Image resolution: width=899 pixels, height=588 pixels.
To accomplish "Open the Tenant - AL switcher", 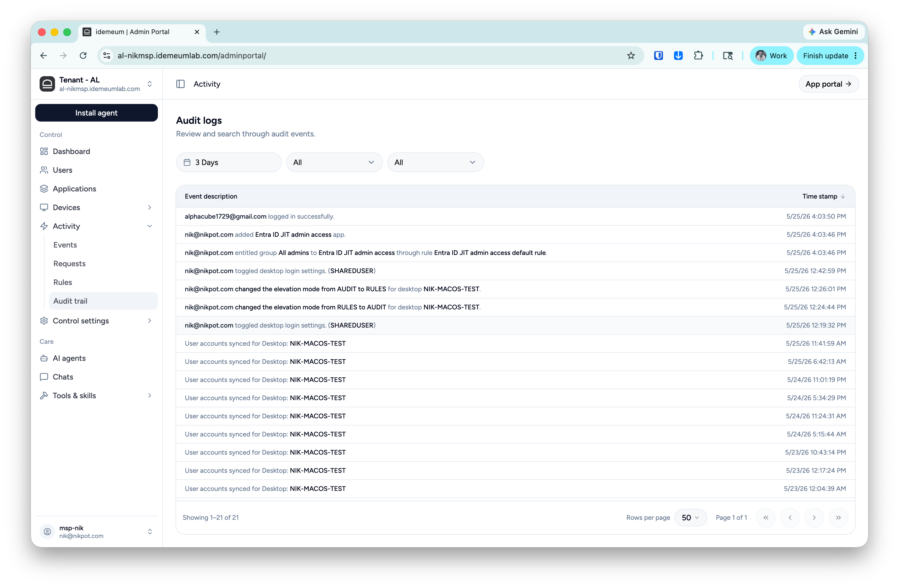I will [x=96, y=84].
